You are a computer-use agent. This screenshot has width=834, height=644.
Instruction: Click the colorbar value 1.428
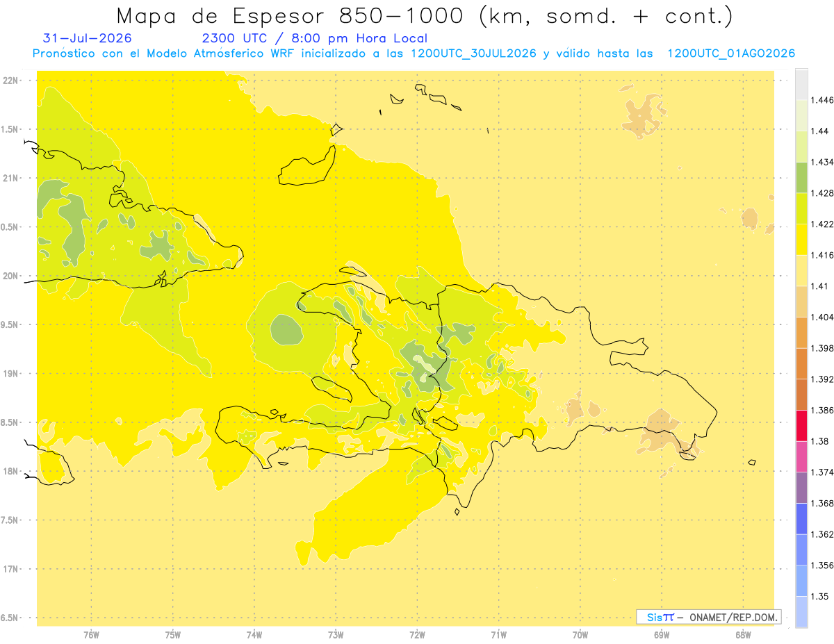(822, 193)
